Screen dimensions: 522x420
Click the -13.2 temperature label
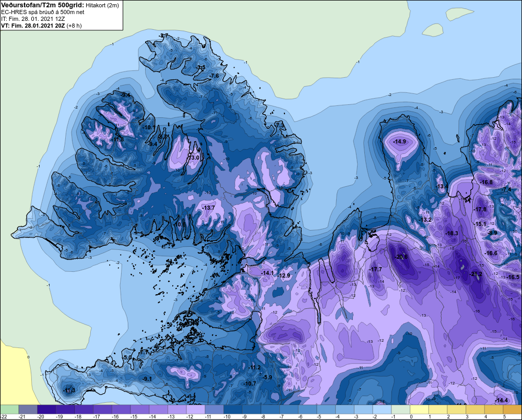[x=425, y=220]
